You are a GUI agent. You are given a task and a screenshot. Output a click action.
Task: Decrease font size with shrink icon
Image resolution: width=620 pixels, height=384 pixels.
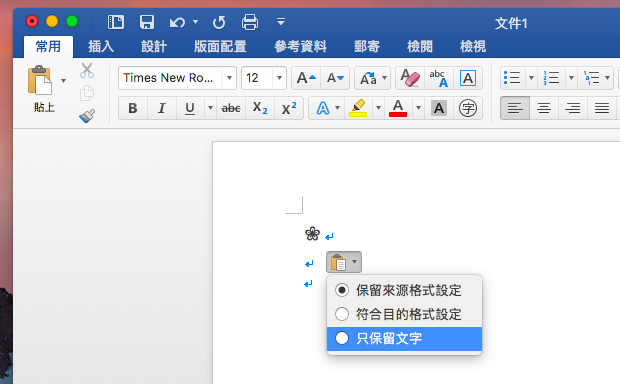point(335,78)
